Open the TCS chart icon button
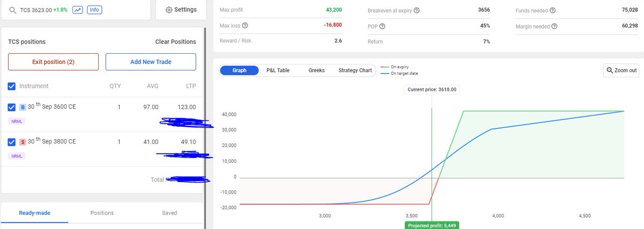The height and width of the screenshot is (229, 644). pos(77,10)
